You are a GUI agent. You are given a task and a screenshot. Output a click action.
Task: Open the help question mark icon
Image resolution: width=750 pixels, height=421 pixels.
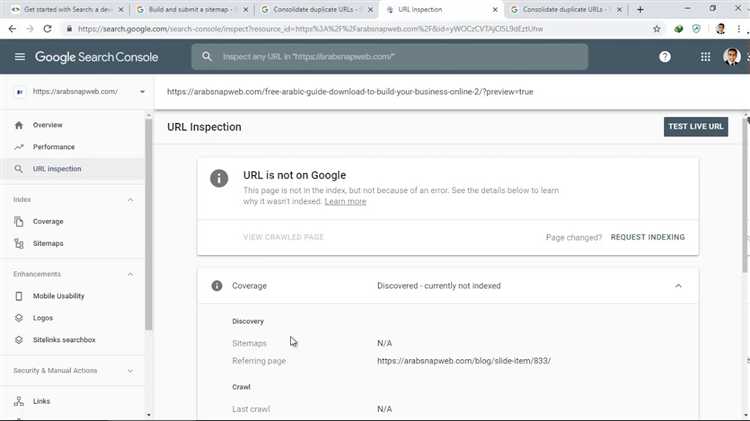[x=664, y=57]
